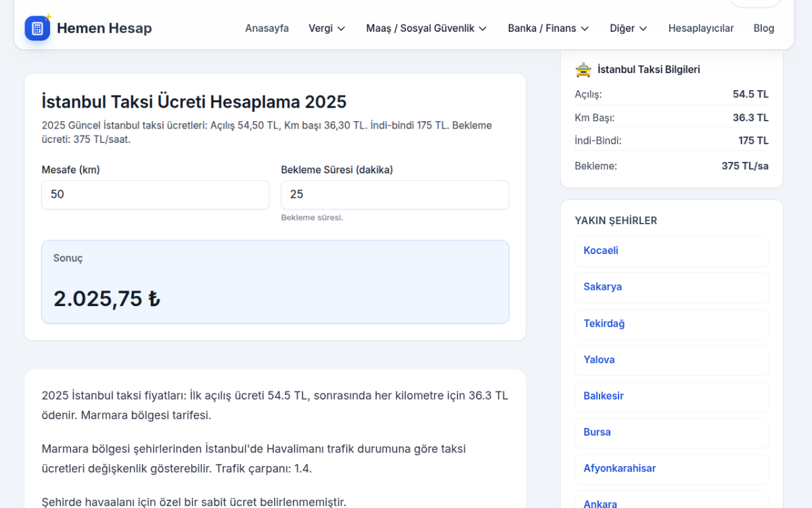This screenshot has height=508, width=812.
Task: Click the Afyonkarahisar link
Action: (619, 468)
